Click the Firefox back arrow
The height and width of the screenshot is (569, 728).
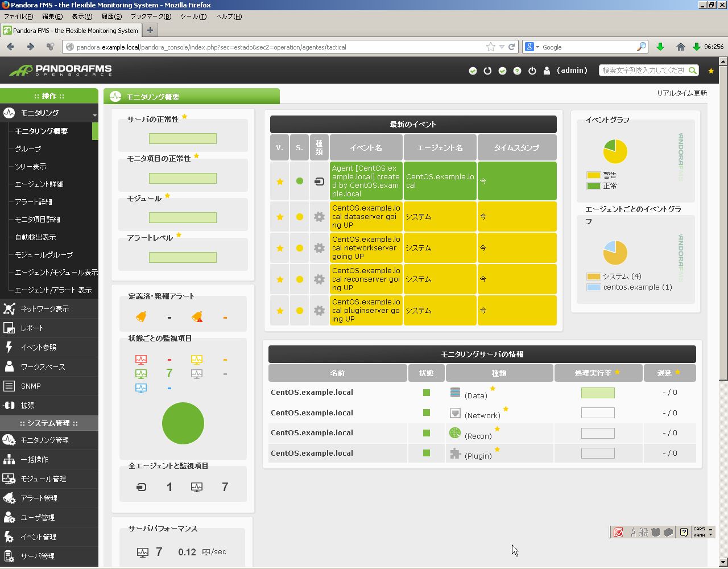pyautogui.click(x=11, y=47)
